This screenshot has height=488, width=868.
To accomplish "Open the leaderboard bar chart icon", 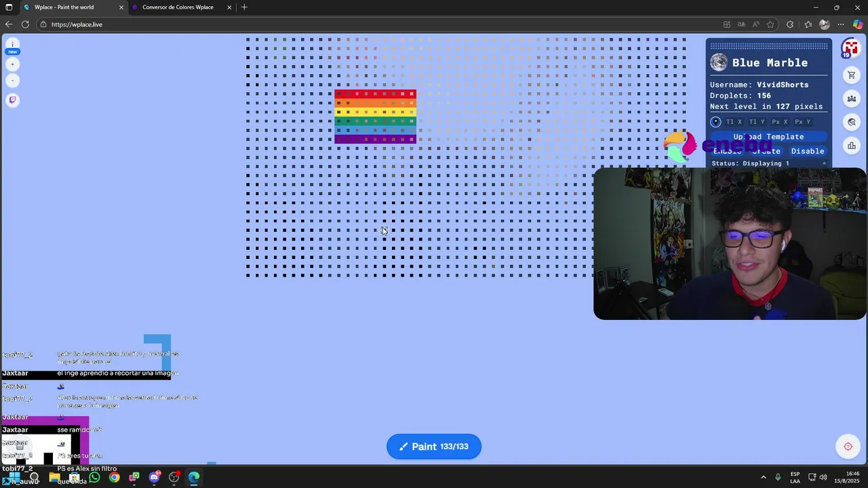I will click(852, 146).
